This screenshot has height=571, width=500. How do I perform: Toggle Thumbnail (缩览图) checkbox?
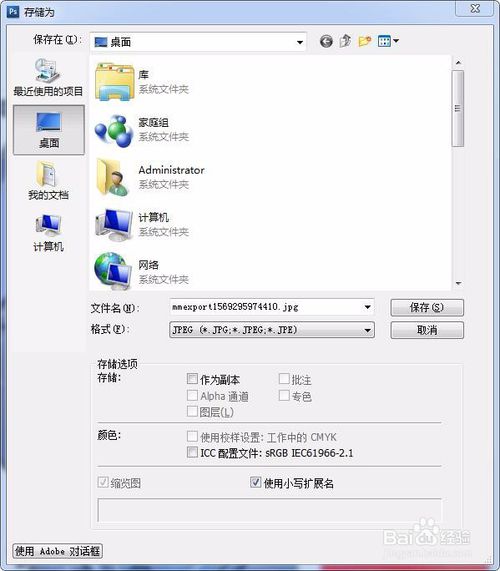[x=103, y=483]
